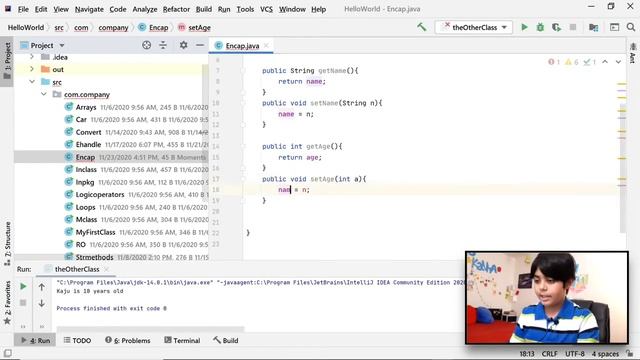Open the Build tool window
The width and height of the screenshot is (640, 360).
(x=226, y=340)
